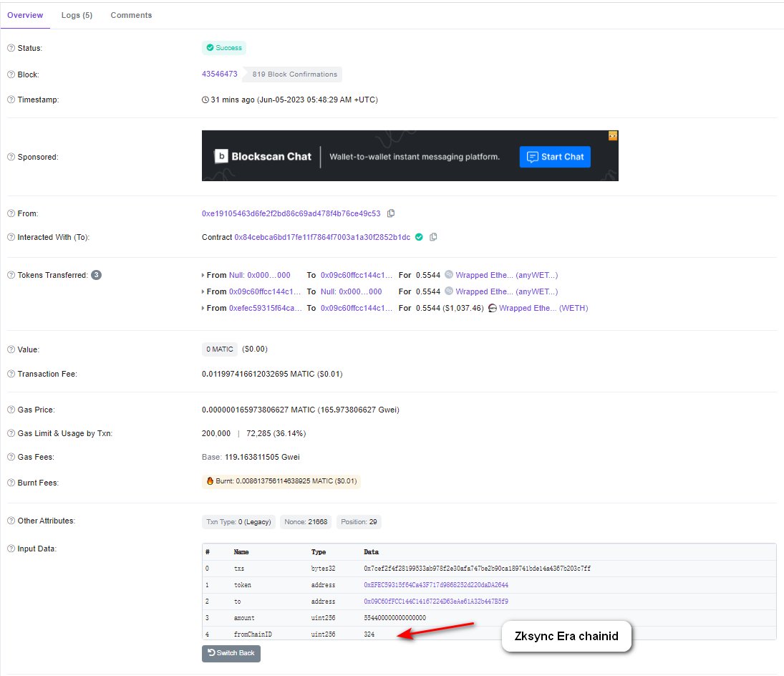Screen dimensions: 784x676
Task: Click help icon next to Input Data
Action: click(x=11, y=549)
